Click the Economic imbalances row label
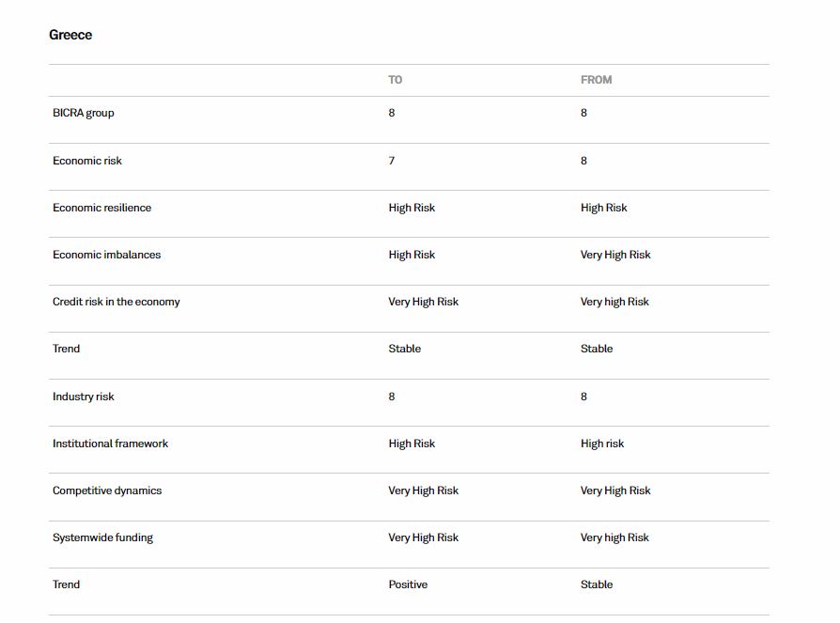 [x=106, y=255]
